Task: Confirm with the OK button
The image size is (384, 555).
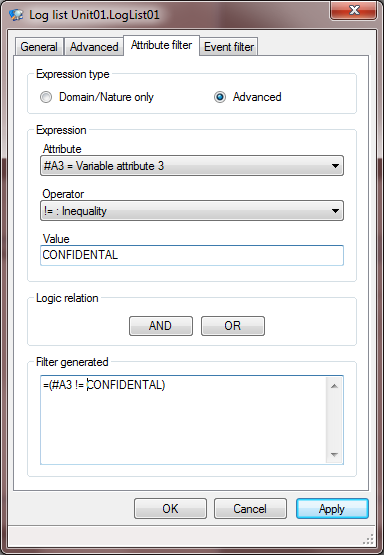Action: point(170,509)
